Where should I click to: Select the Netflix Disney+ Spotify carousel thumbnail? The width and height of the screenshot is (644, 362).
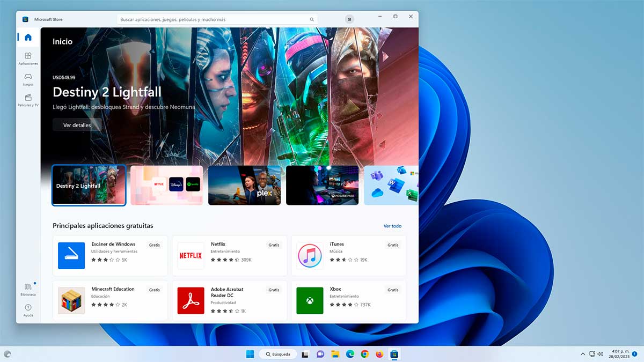click(x=166, y=186)
